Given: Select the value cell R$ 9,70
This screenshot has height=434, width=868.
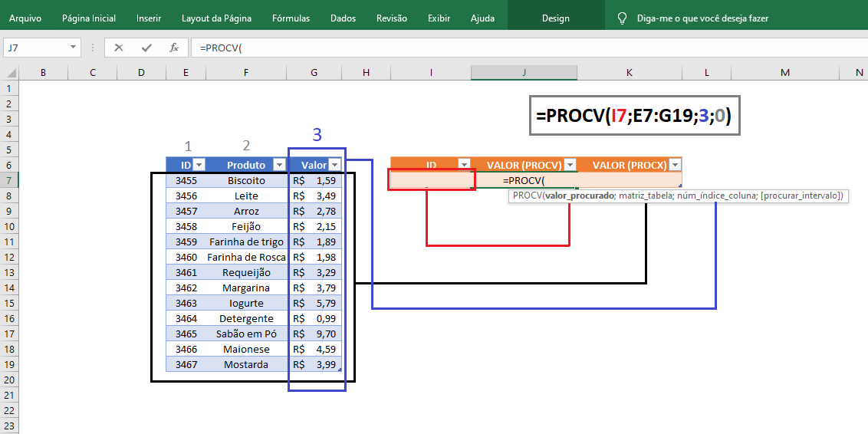Looking at the screenshot, I should 314,334.
